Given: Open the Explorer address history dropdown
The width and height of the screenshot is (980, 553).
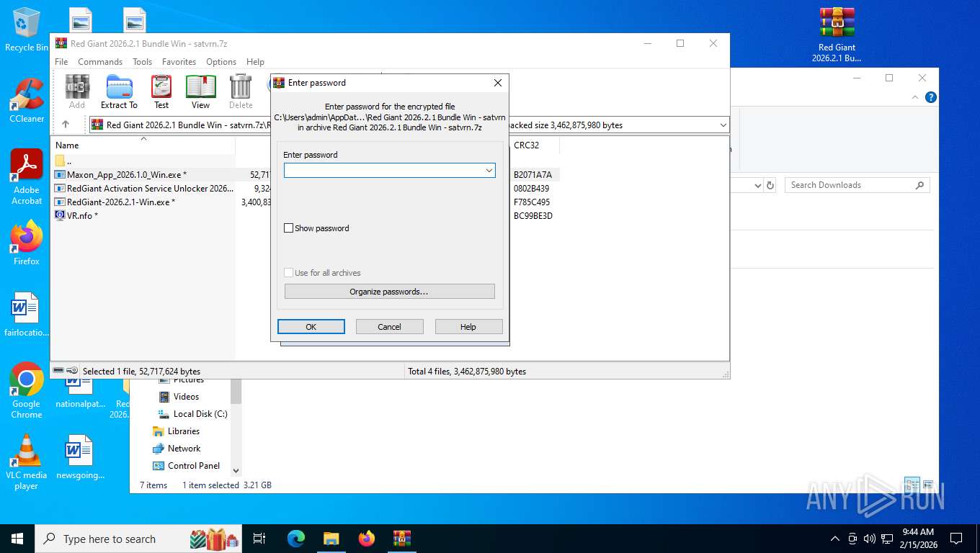Looking at the screenshot, I should [x=757, y=185].
